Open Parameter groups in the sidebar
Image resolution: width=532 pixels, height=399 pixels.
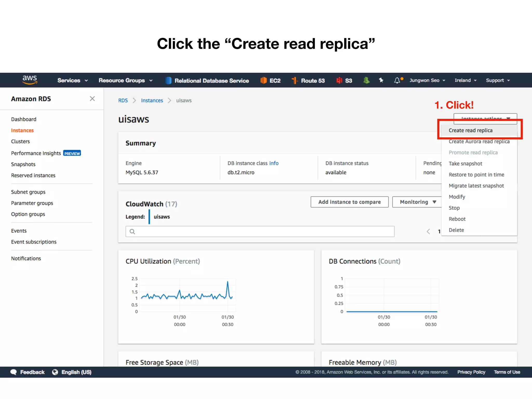32,203
